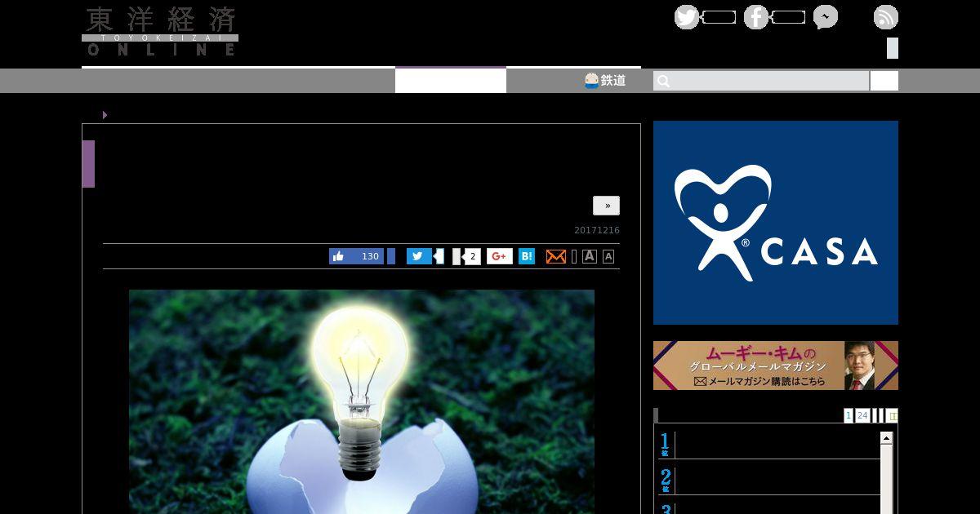This screenshot has height=514, width=980.
Task: Click the magnifier icon in search field
Action: [x=664, y=81]
